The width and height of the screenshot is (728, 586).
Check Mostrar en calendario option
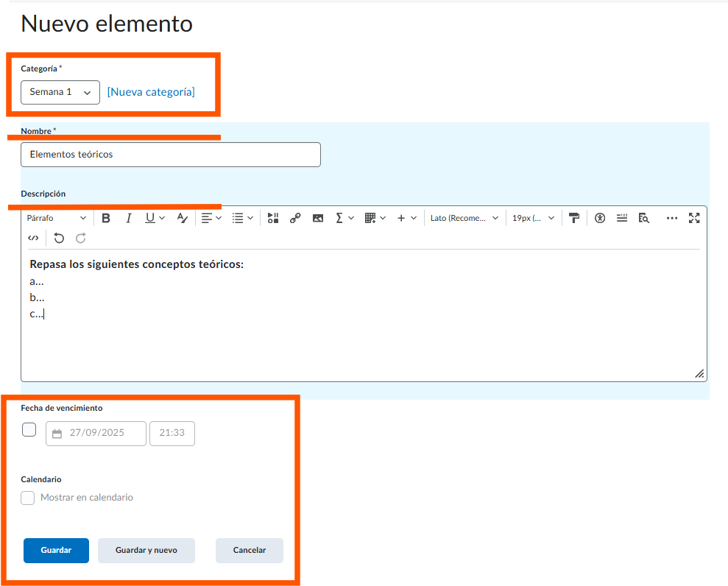click(28, 498)
